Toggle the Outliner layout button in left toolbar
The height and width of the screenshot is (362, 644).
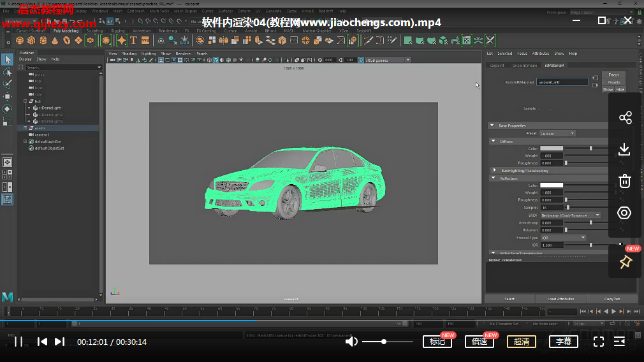(8, 199)
